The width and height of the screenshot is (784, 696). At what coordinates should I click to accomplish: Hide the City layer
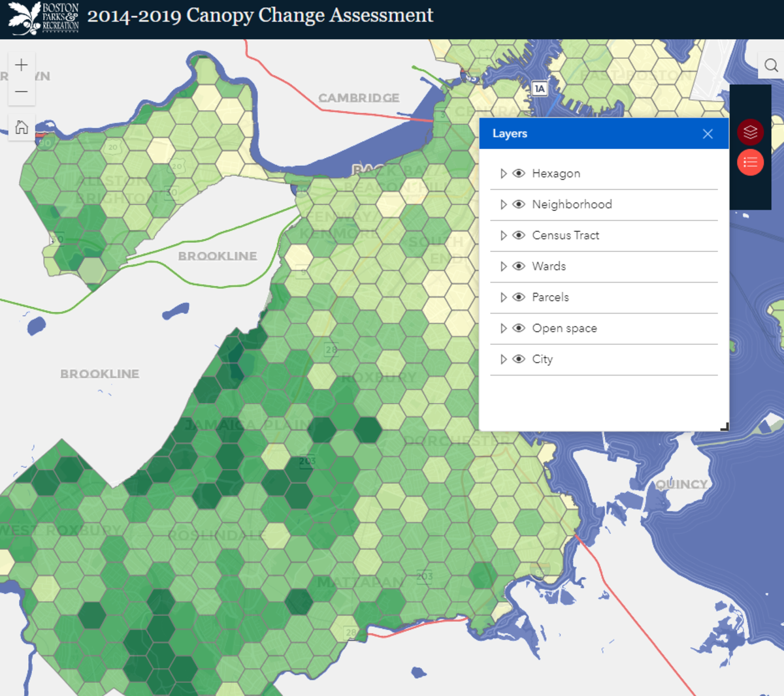click(519, 359)
